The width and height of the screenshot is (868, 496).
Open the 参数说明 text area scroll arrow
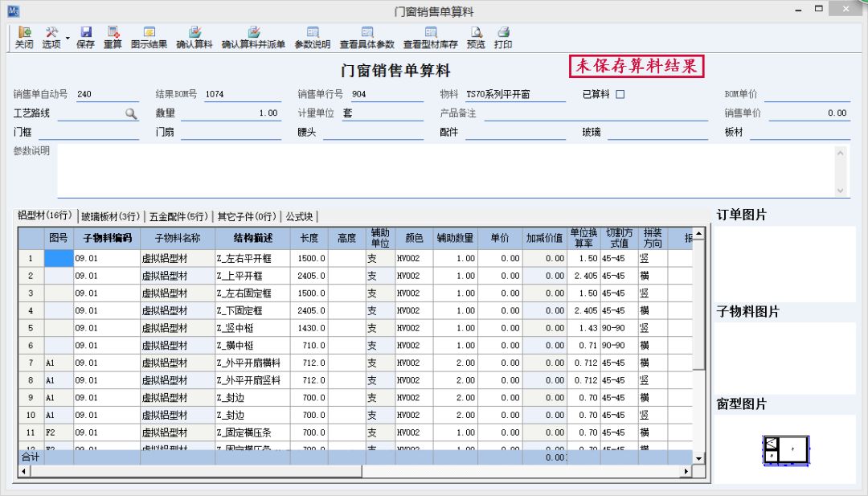click(841, 151)
